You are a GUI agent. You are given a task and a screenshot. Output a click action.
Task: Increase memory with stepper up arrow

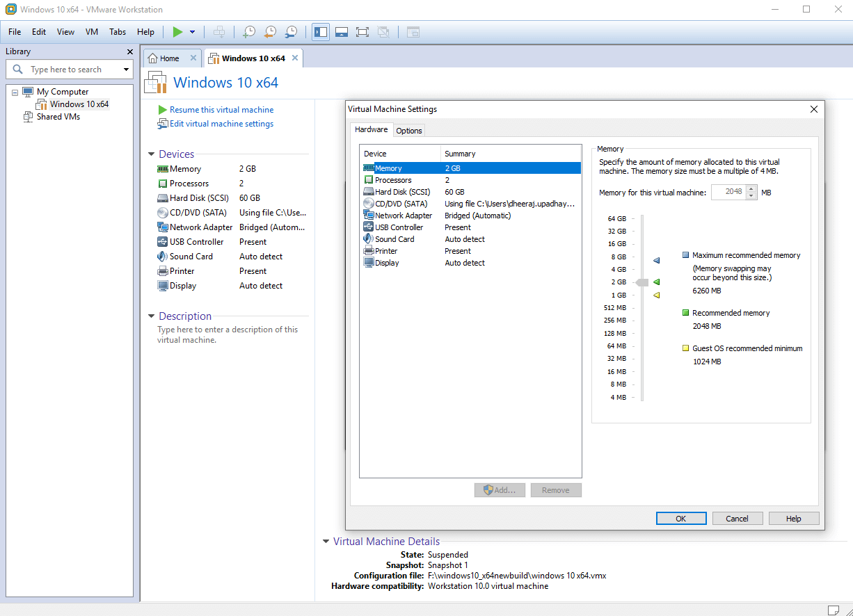point(751,188)
